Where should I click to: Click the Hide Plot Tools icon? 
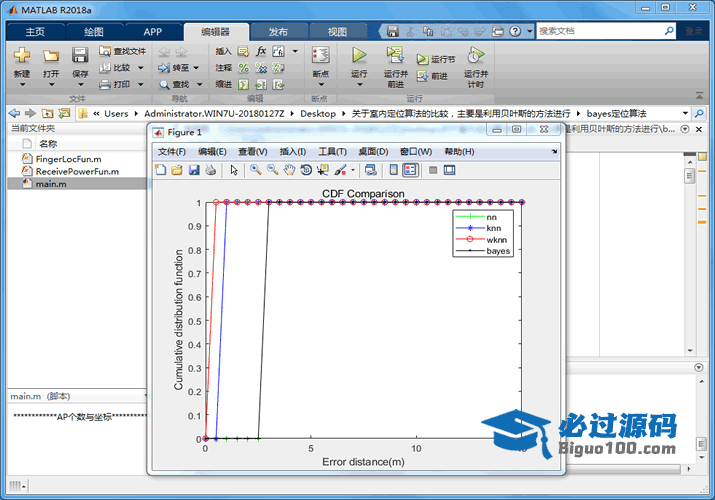433,170
